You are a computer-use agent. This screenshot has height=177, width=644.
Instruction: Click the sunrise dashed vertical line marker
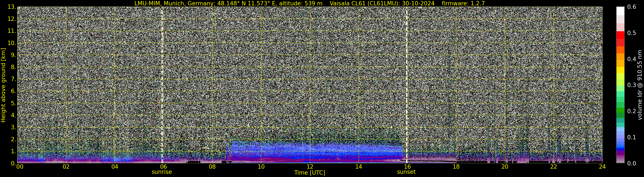pos(162,85)
